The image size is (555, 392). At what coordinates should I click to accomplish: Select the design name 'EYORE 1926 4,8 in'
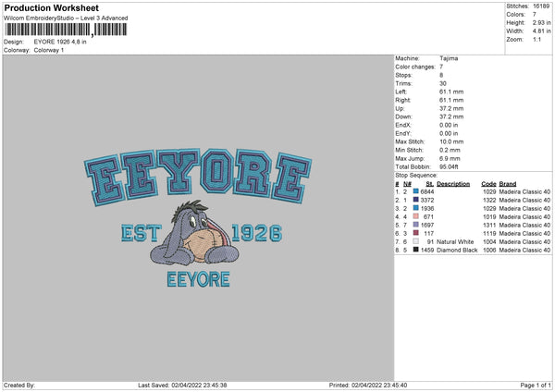click(x=60, y=42)
